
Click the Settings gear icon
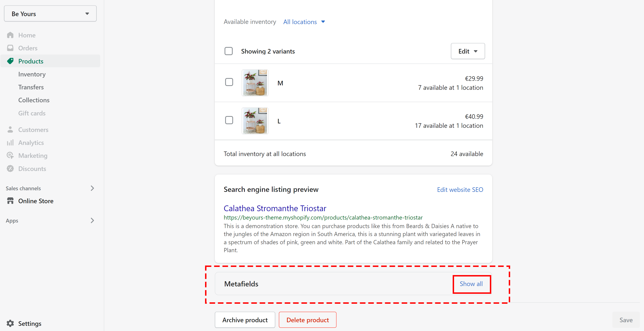coord(10,323)
